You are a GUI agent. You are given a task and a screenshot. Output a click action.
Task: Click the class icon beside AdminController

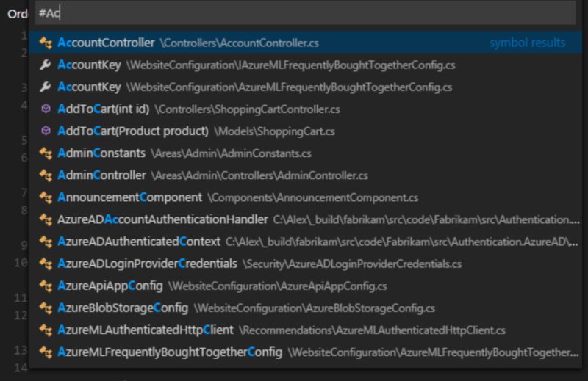[x=46, y=175]
